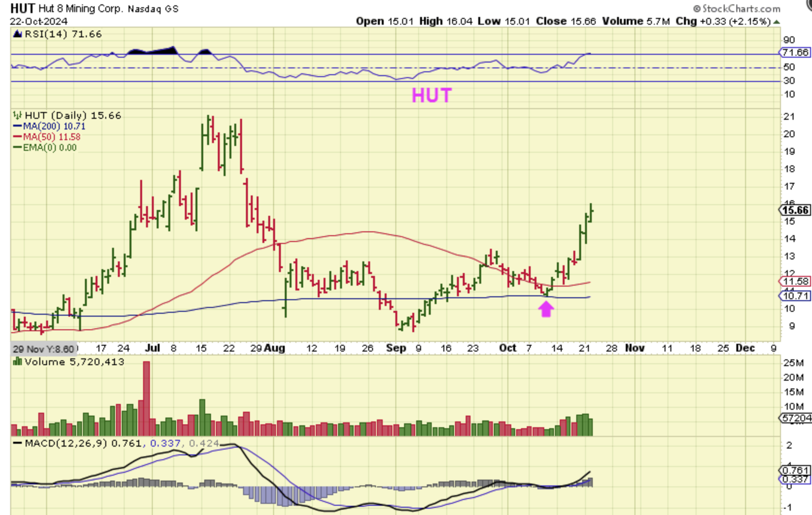
Task: Click the 90 level on the RSI axis
Action: click(x=789, y=40)
